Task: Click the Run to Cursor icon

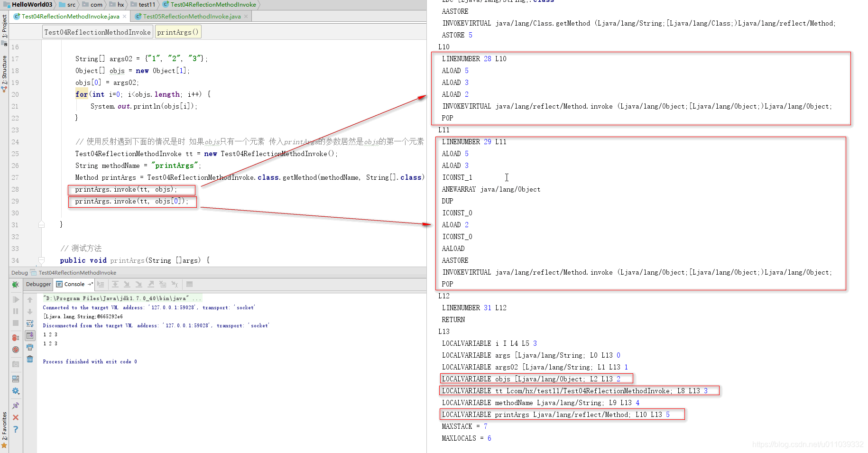Action: point(175,284)
